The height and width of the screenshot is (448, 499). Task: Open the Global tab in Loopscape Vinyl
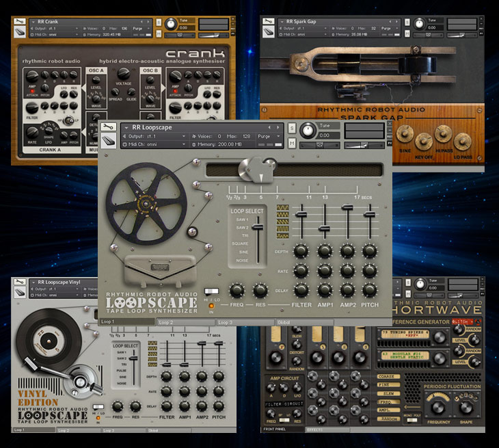[x=169, y=430]
